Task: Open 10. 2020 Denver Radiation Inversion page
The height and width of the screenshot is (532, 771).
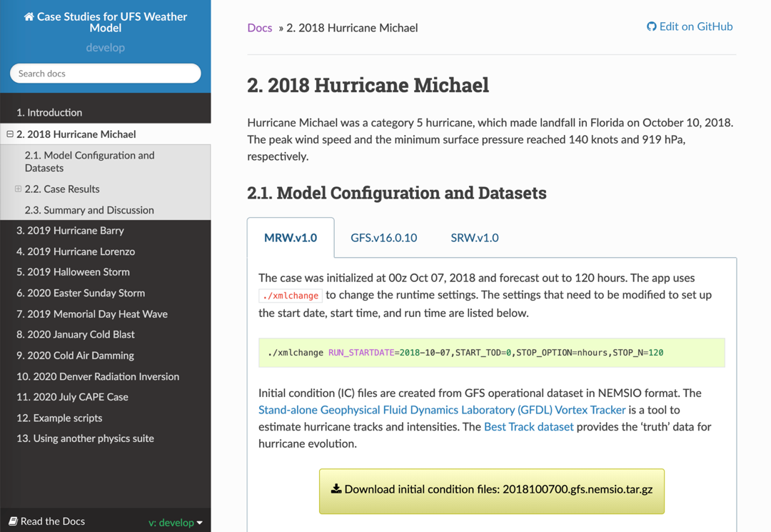Action: pos(105,376)
